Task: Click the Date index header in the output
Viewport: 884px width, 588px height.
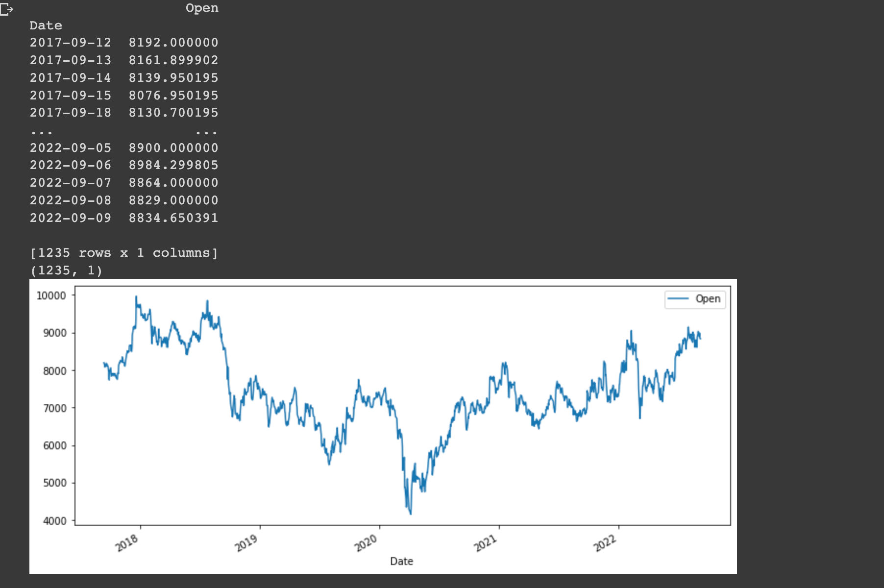Action: 46,25
